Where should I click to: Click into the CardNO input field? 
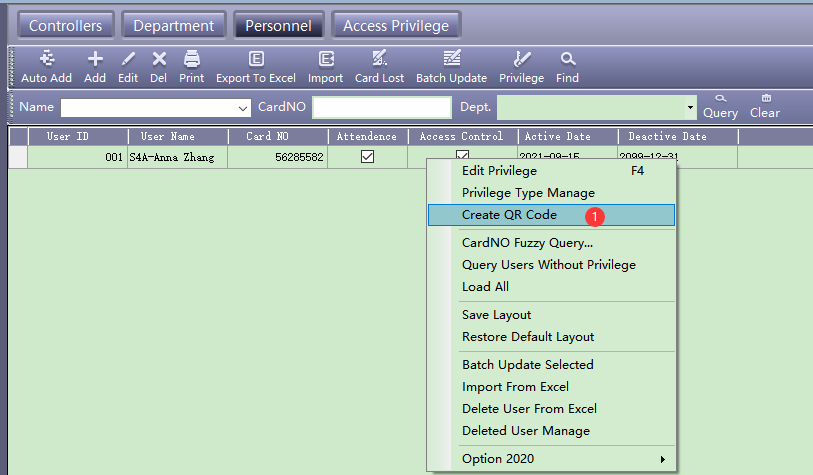tap(381, 108)
